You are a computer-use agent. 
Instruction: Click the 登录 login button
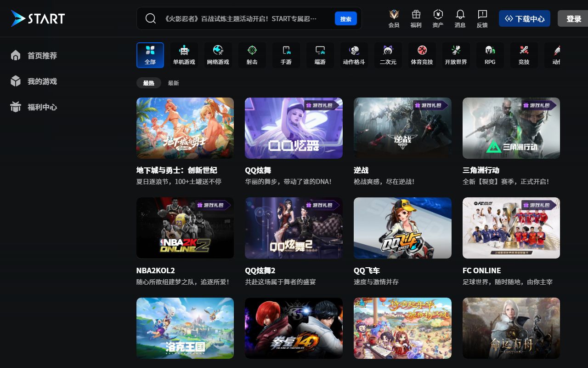[x=574, y=19]
